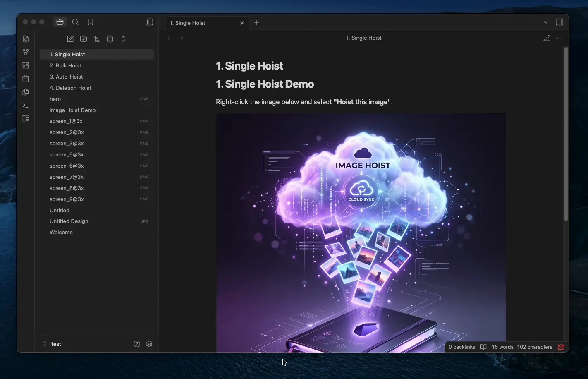Switch to the file explorer folder tab
The image size is (588, 379).
coord(60,22)
